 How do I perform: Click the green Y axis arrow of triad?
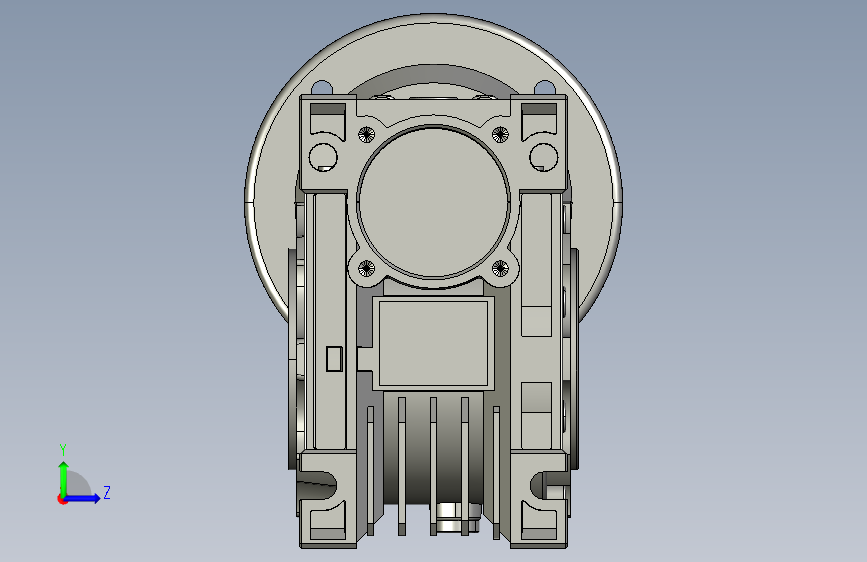point(64,478)
